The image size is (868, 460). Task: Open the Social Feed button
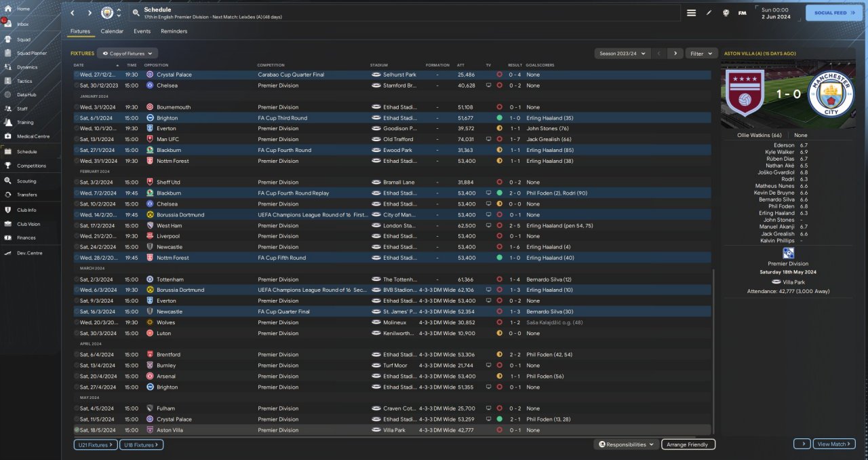[834, 13]
